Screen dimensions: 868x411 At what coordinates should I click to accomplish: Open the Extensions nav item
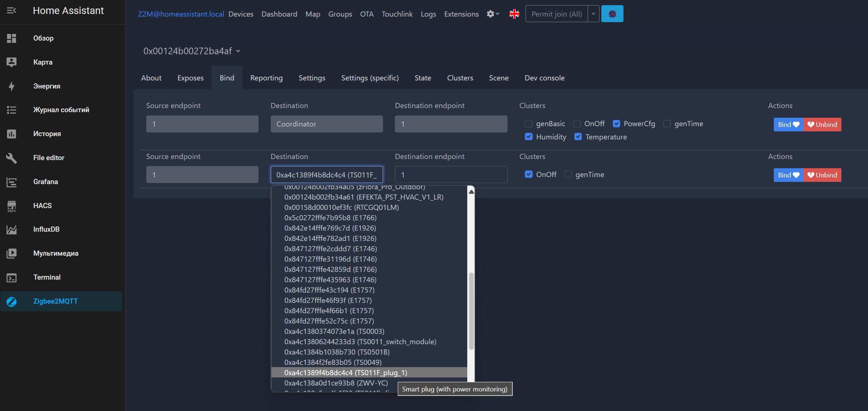coord(461,14)
